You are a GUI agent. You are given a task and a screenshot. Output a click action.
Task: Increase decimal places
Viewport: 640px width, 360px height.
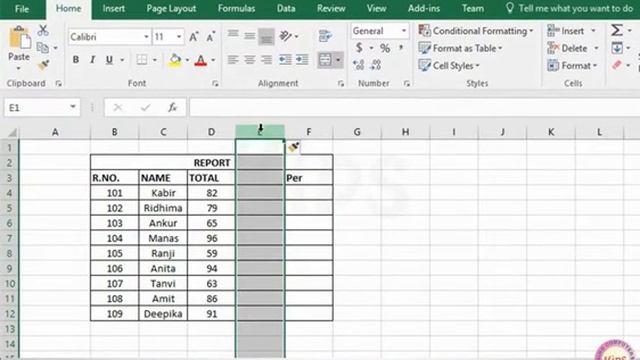coord(358,65)
